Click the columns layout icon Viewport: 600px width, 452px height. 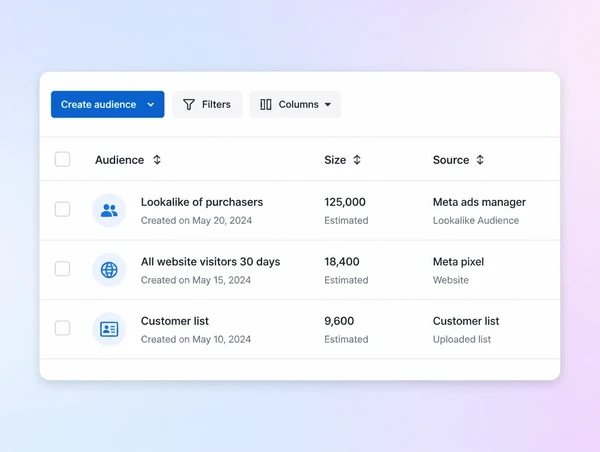click(x=266, y=104)
